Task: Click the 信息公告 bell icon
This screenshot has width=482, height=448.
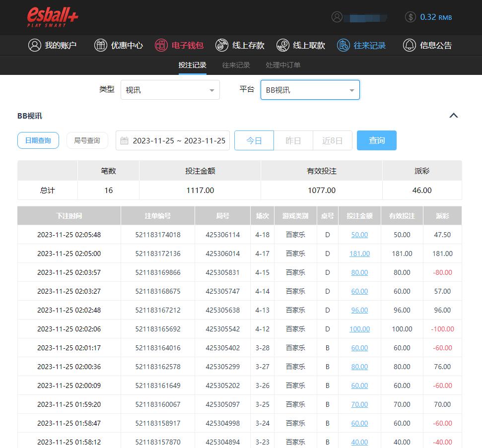Action: coord(410,45)
